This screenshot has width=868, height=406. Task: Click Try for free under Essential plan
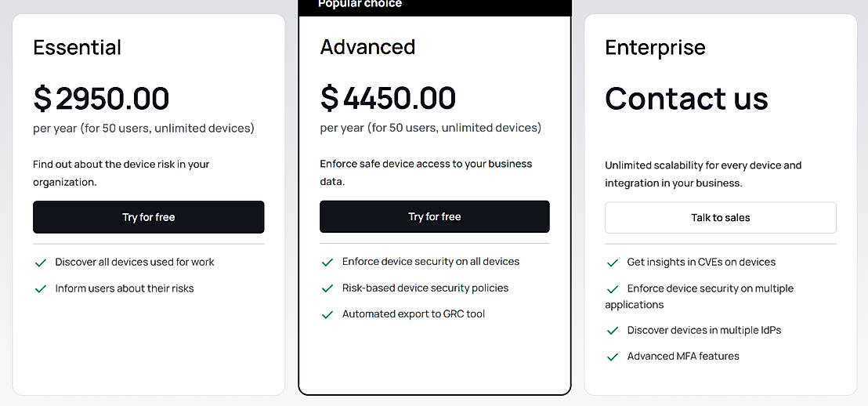pyautogui.click(x=148, y=217)
